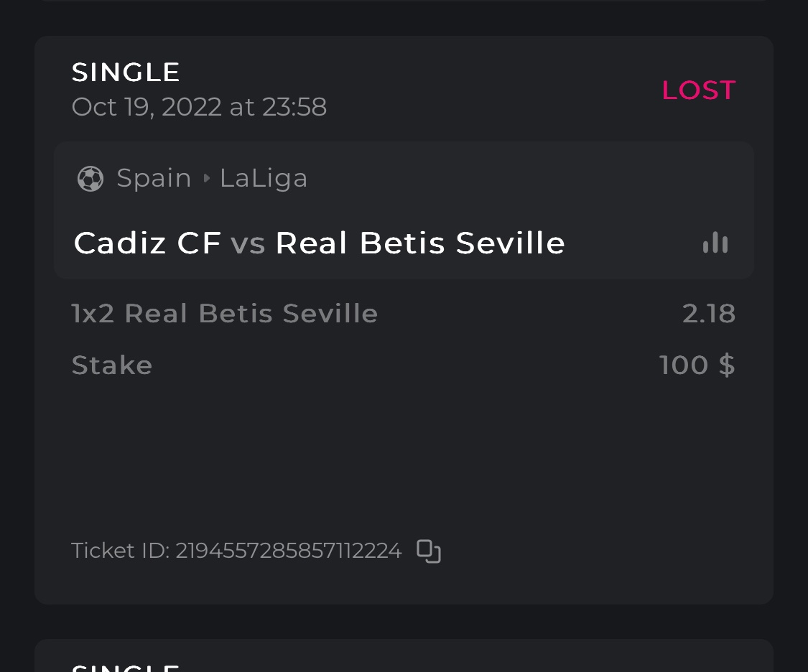Click the Cadiz CF team name
The width and height of the screenshot is (808, 672).
[x=147, y=243]
